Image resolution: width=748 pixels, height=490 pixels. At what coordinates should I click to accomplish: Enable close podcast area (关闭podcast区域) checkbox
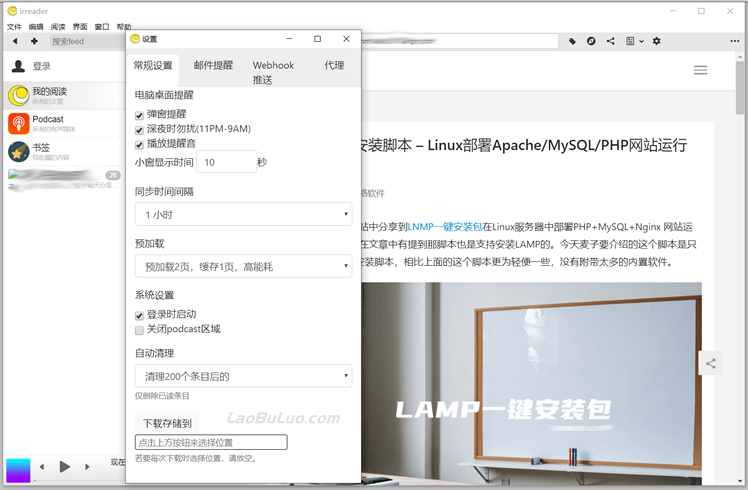click(x=139, y=330)
